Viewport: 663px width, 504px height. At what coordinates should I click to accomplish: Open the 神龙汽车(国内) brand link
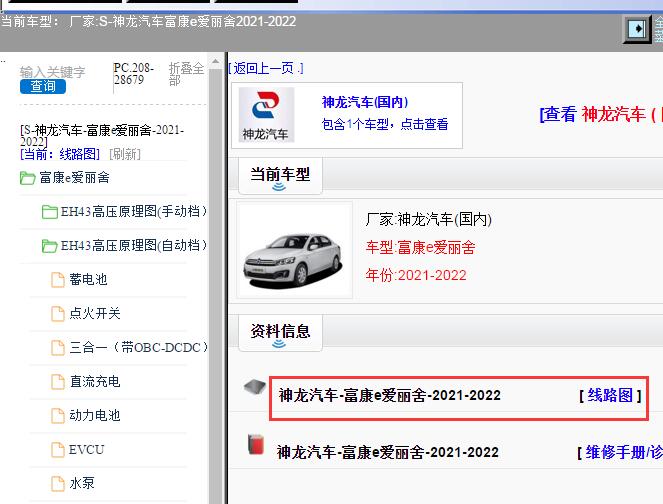pos(365,102)
